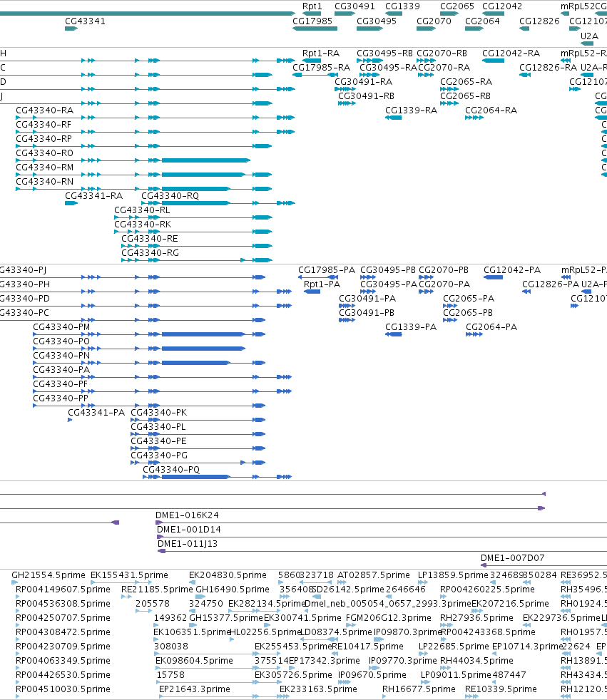Viewport: 607px width, 700px height.
Task: Click the CG43341-PA protein label
Action: 96,413
